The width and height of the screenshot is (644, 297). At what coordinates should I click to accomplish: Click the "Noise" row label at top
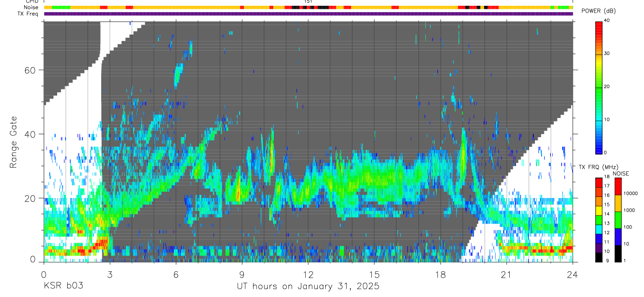pos(32,7)
